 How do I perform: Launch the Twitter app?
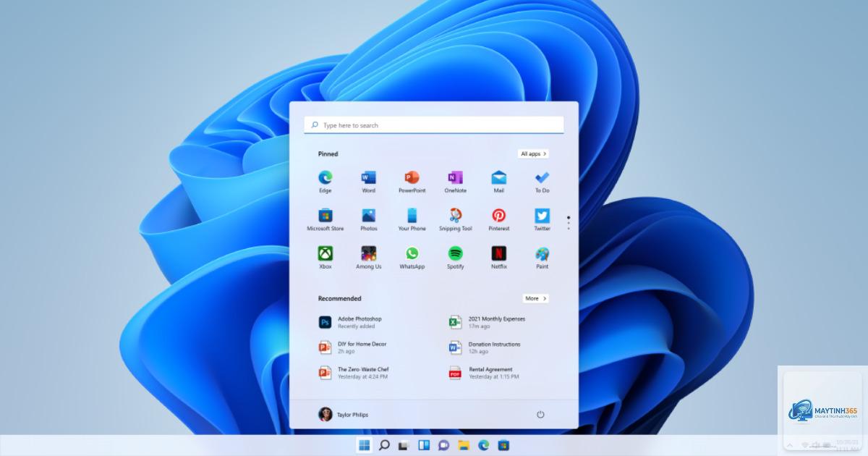(x=542, y=219)
